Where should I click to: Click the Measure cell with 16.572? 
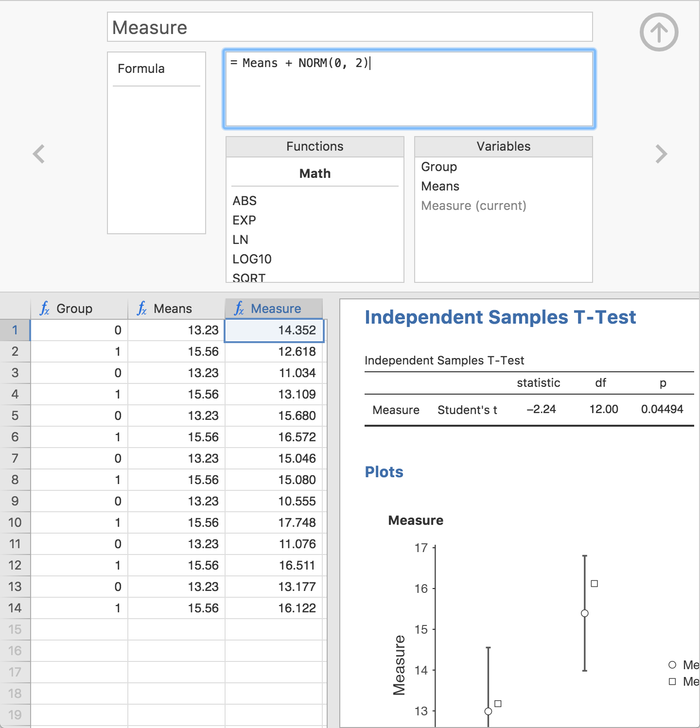click(274, 437)
